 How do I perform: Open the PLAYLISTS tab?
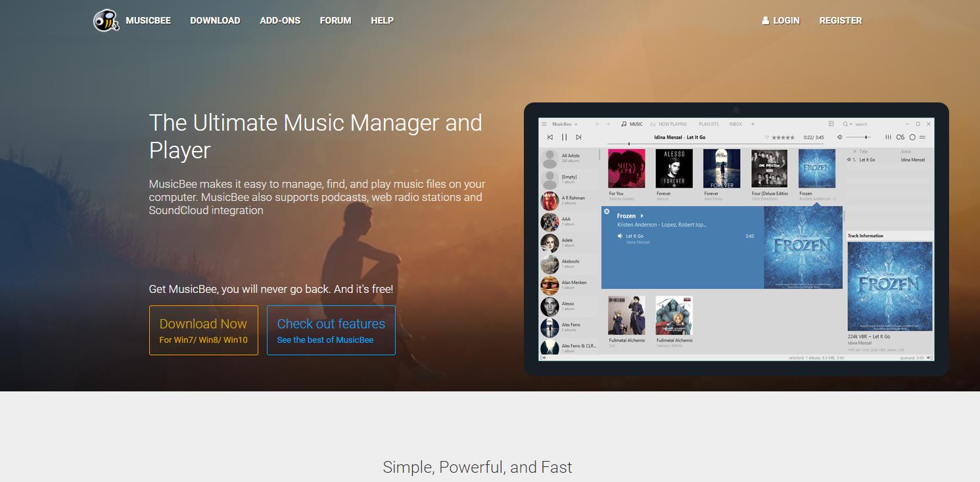click(x=709, y=124)
